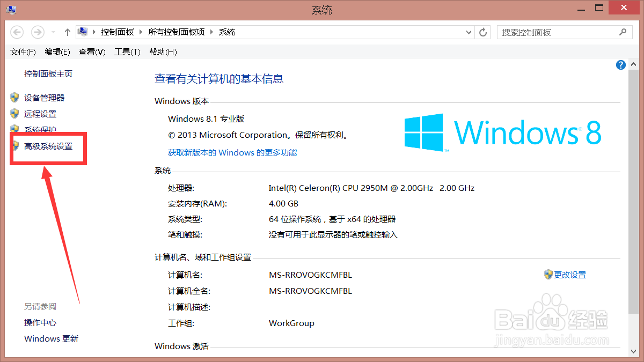Click the system window icon in the title bar

click(11, 9)
